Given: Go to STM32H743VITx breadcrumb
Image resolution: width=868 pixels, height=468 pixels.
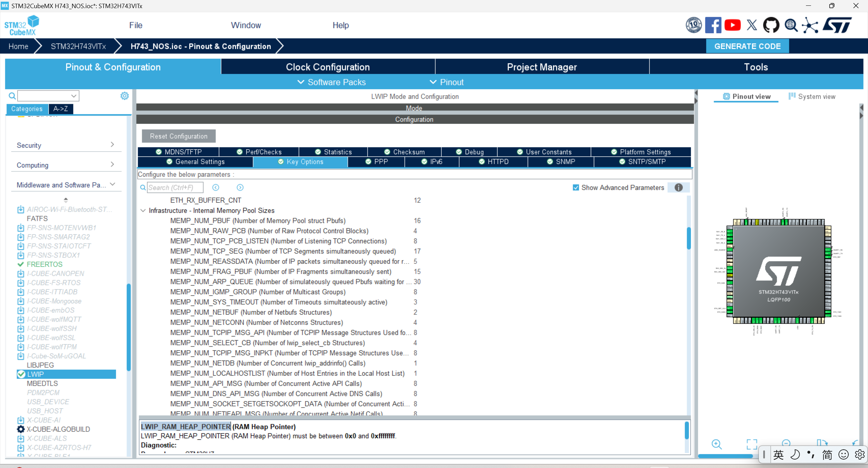Looking at the screenshot, I should pos(78,46).
